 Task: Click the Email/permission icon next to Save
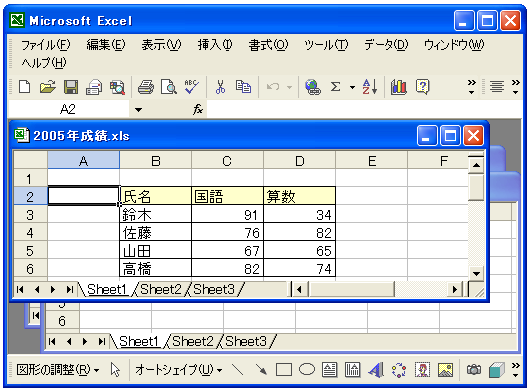(x=94, y=87)
